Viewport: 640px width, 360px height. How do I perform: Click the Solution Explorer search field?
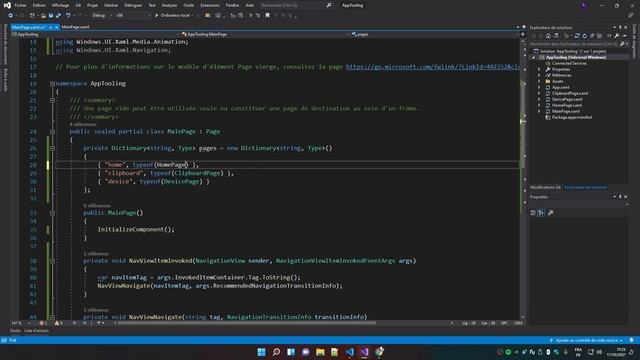click(x=574, y=44)
